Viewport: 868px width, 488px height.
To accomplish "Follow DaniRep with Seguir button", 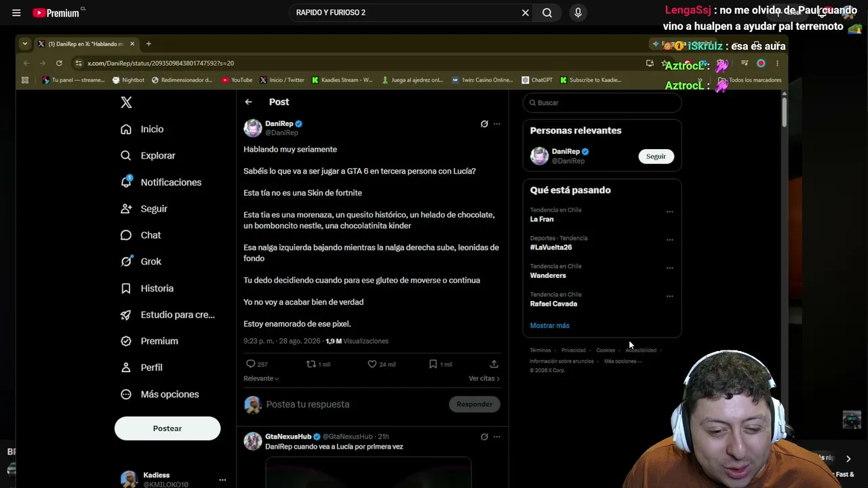I will click(x=656, y=156).
